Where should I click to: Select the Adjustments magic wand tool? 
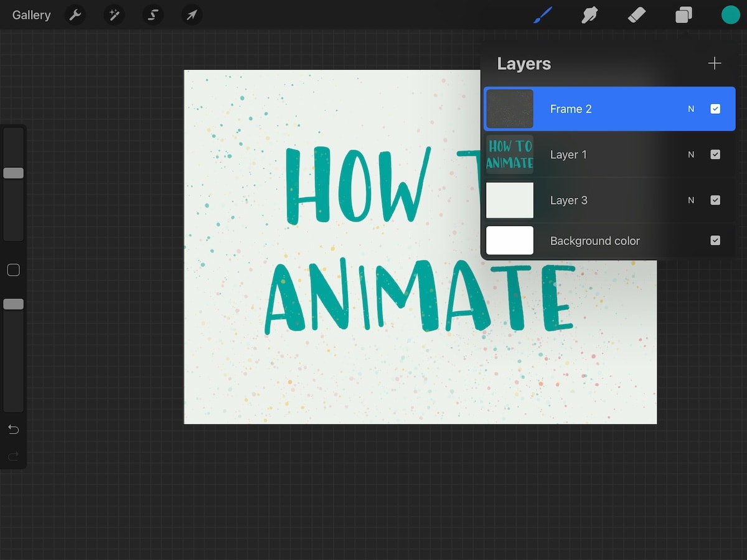coord(115,15)
